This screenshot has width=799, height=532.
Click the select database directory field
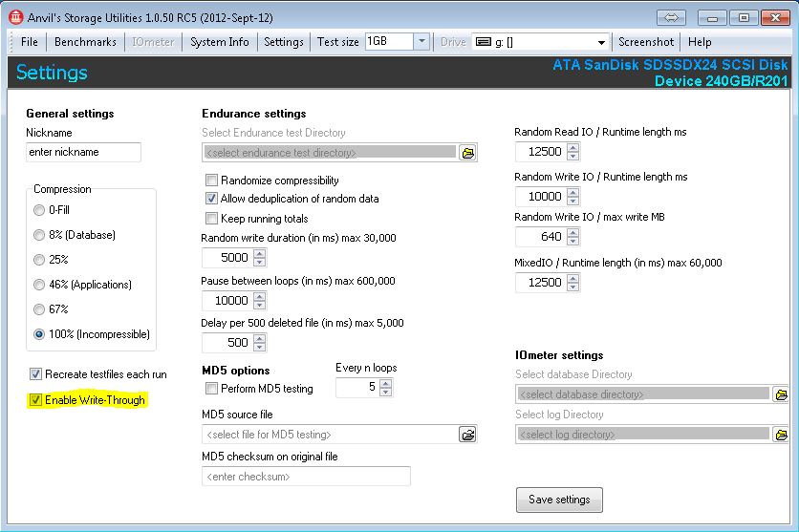(x=643, y=394)
